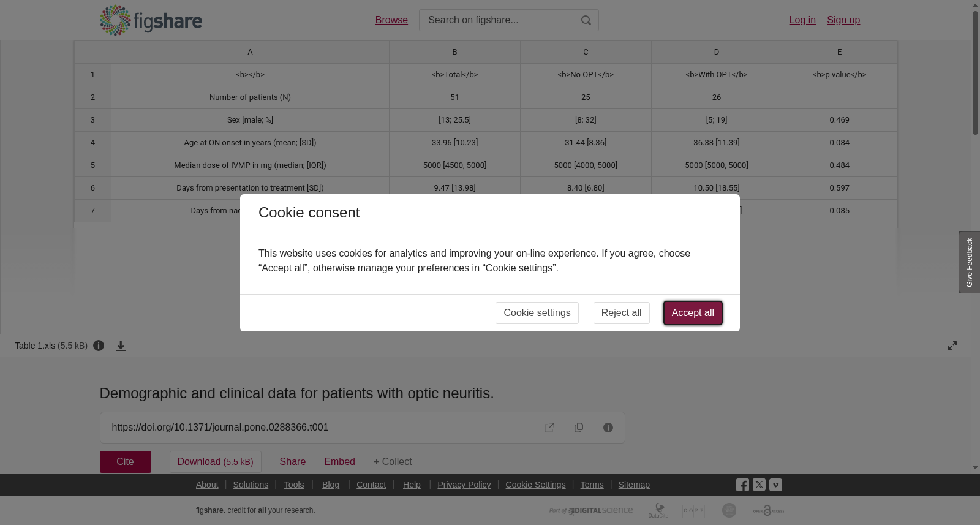Screen dimensions: 980x525
Task: Copy the DOI to clipboard
Action: click(579, 428)
